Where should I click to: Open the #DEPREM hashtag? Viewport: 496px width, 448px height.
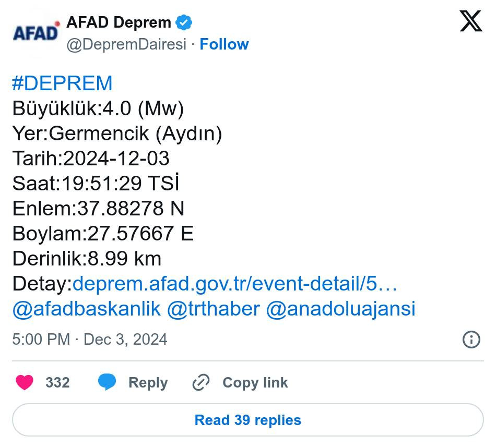click(62, 83)
